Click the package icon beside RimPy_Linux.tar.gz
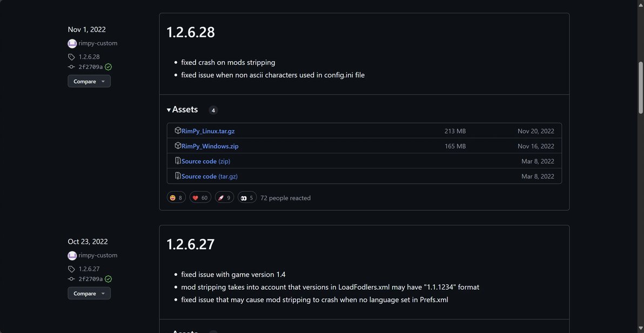Screen dimensions: 644x333 [178, 131]
